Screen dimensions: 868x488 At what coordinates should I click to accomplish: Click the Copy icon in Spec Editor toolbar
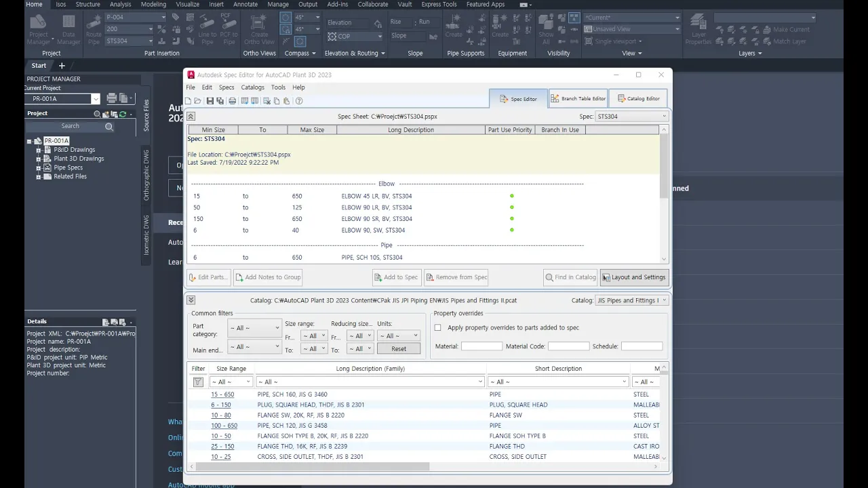pos(277,101)
